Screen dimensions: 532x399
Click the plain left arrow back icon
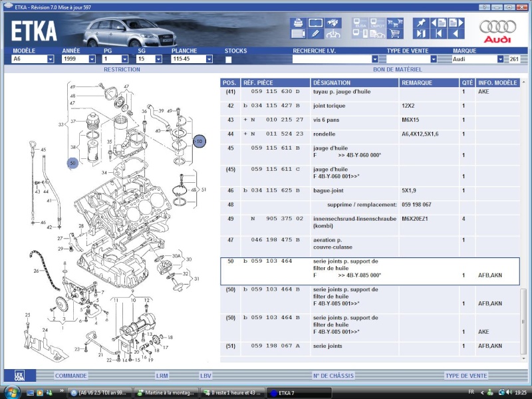point(456,34)
